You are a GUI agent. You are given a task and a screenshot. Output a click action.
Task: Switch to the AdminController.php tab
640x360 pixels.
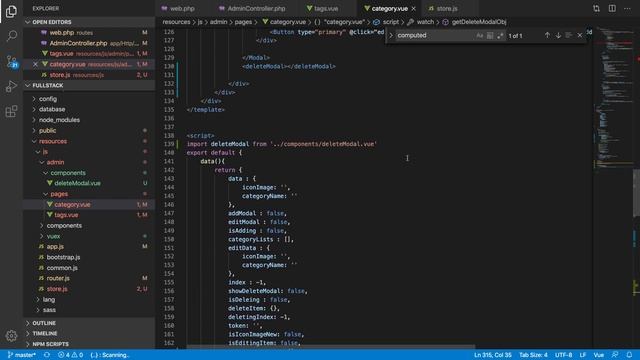coord(256,8)
